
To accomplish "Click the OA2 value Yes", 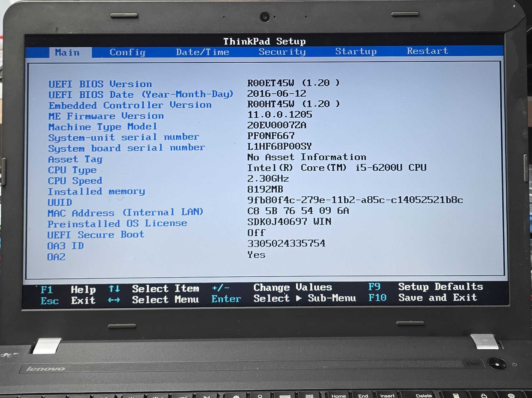I will (x=256, y=255).
